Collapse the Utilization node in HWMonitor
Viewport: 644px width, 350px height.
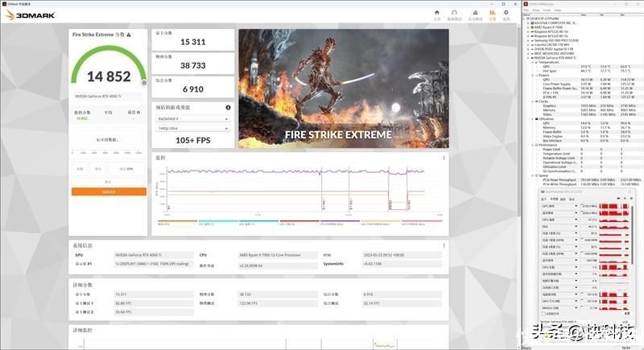533,118
